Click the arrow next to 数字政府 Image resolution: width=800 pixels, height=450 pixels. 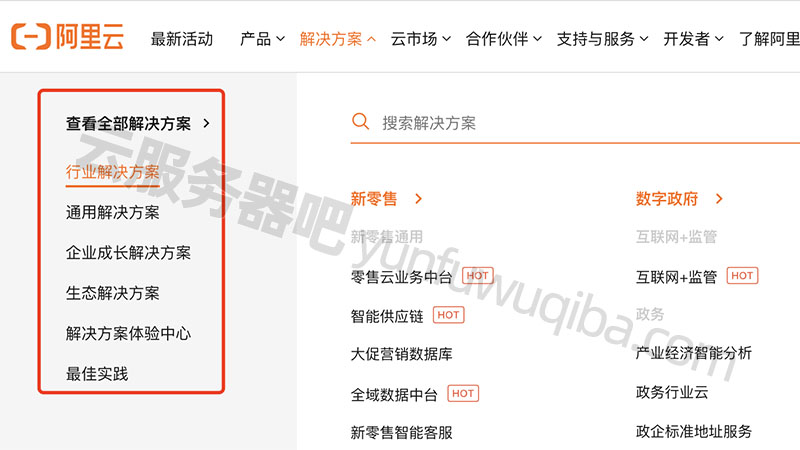(x=719, y=198)
